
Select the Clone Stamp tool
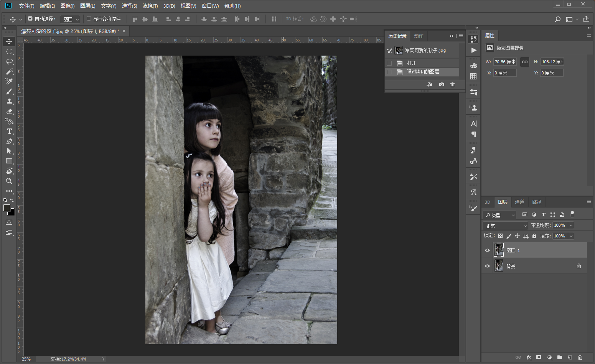(x=9, y=101)
